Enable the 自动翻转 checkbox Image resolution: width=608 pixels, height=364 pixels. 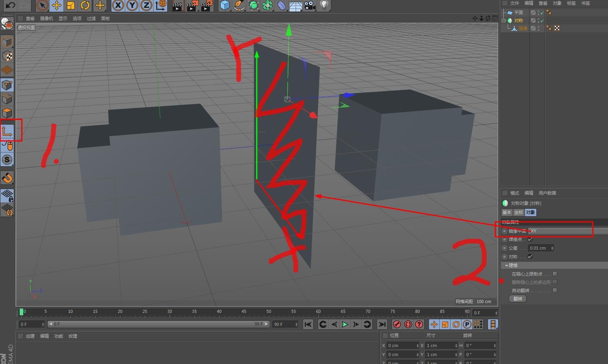click(555, 290)
